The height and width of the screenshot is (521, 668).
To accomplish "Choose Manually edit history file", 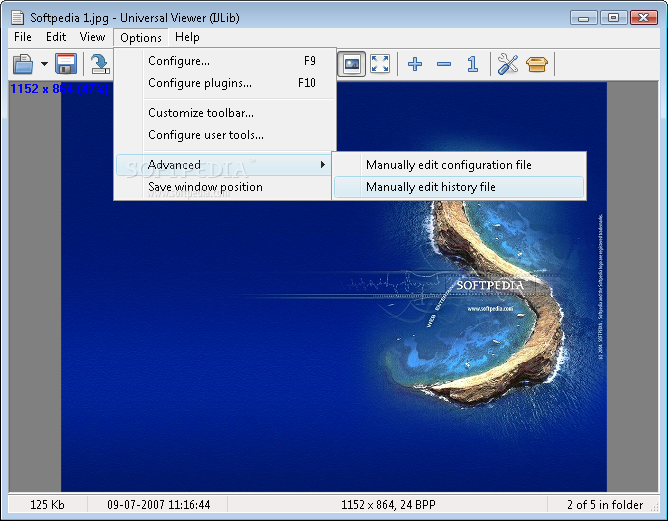I will pos(459,187).
